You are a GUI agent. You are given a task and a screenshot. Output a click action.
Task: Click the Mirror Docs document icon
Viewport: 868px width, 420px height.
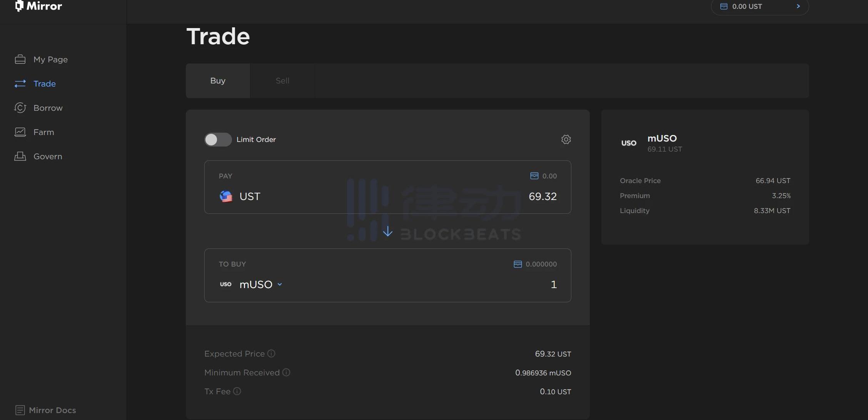pos(20,410)
